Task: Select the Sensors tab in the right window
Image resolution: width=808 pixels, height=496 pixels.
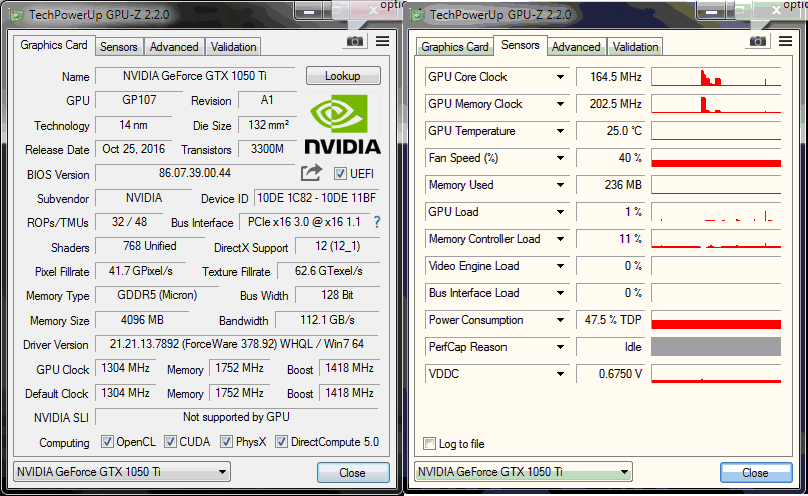Action: point(520,45)
